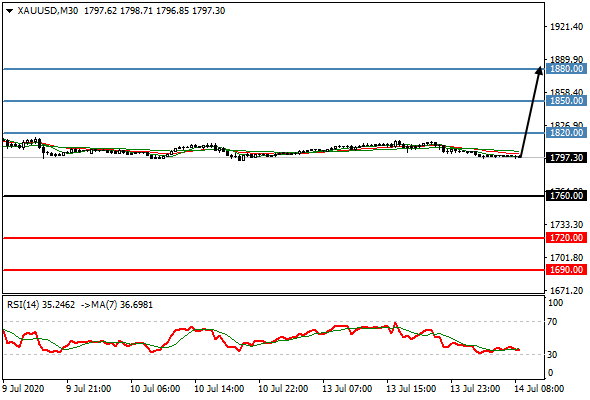
Task: Select the red 1720.00 level label
Action: pos(566,238)
